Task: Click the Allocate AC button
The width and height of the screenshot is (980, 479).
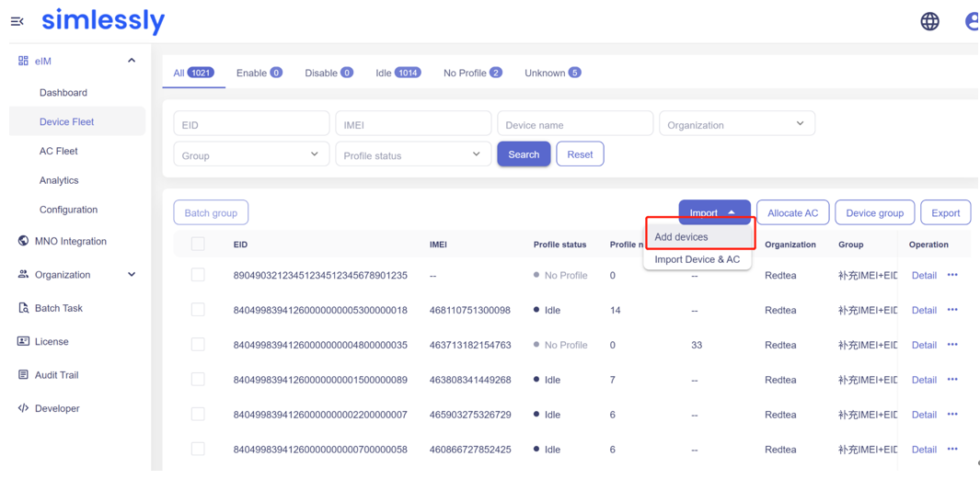Action: pyautogui.click(x=792, y=213)
